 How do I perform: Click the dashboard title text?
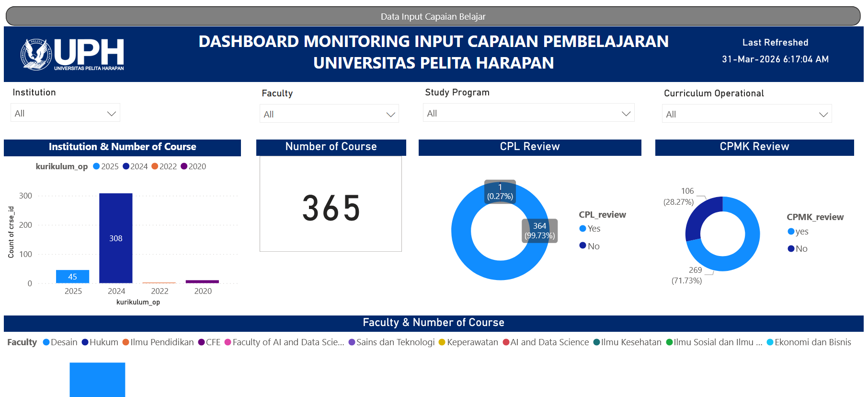[434, 52]
